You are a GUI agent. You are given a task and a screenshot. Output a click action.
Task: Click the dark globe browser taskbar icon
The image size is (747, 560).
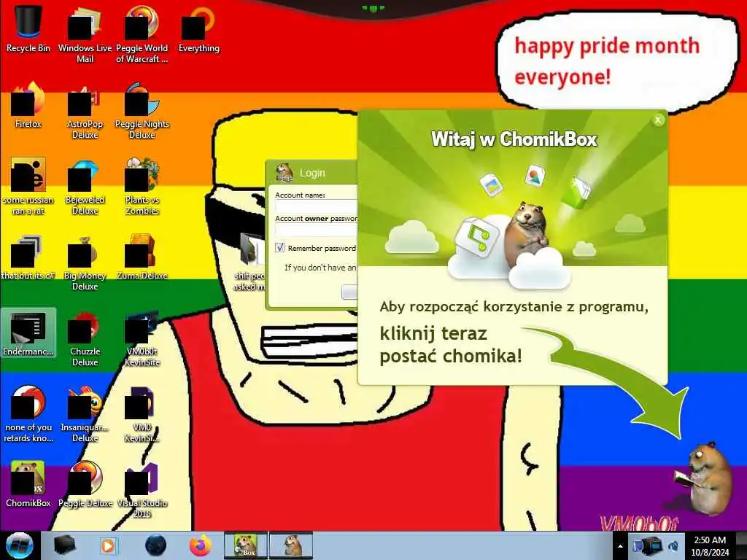tap(155, 545)
